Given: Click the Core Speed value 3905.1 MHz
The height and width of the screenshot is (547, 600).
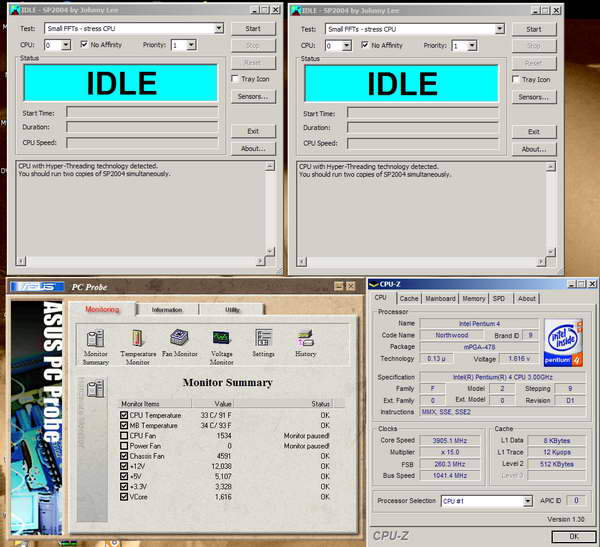Looking at the screenshot, I should (450, 441).
